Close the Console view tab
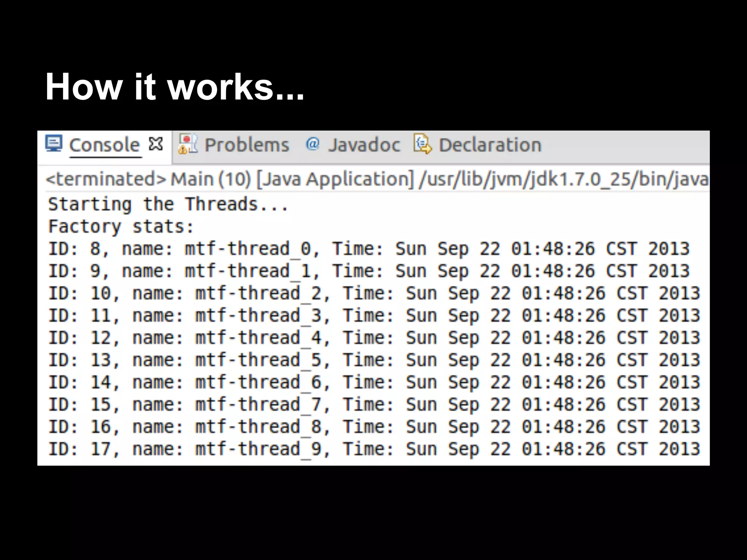 pos(156,144)
